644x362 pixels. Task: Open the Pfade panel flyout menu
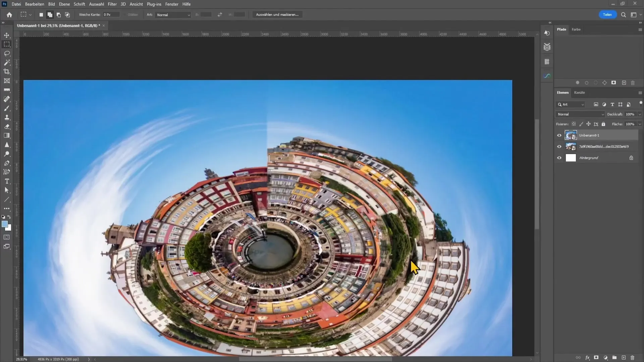point(640,29)
